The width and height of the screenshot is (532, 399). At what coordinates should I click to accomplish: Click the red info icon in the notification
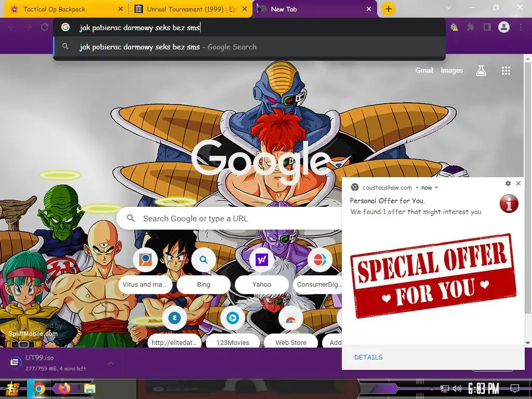pyautogui.click(x=509, y=204)
